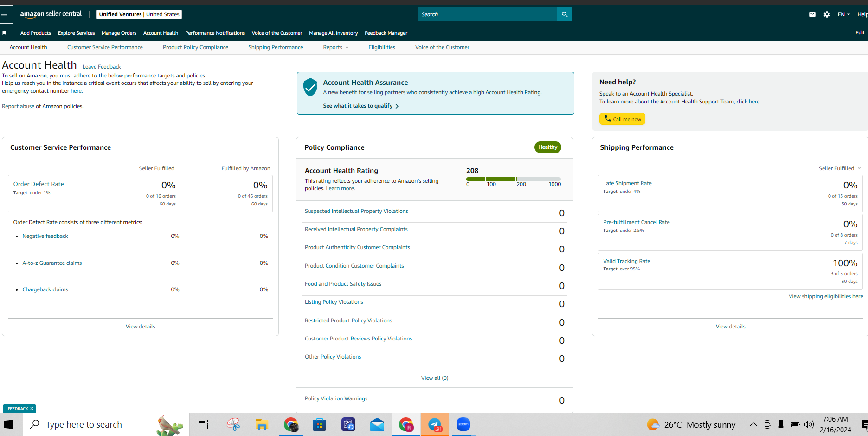Open A-to-z Guarantee claims link

click(52, 263)
